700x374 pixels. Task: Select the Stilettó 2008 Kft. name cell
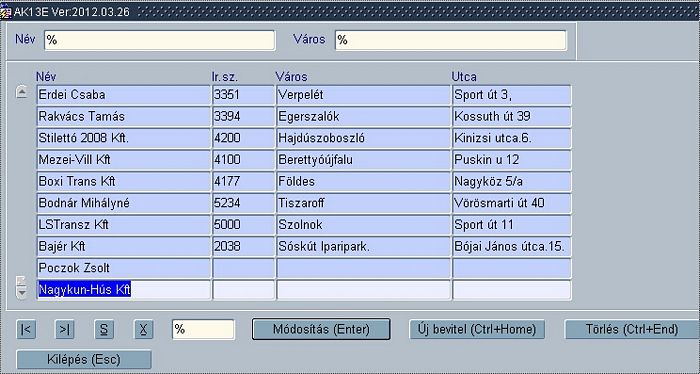(123, 138)
